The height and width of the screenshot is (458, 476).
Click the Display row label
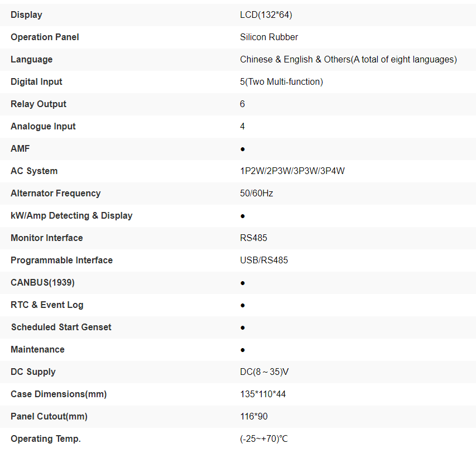pos(26,15)
